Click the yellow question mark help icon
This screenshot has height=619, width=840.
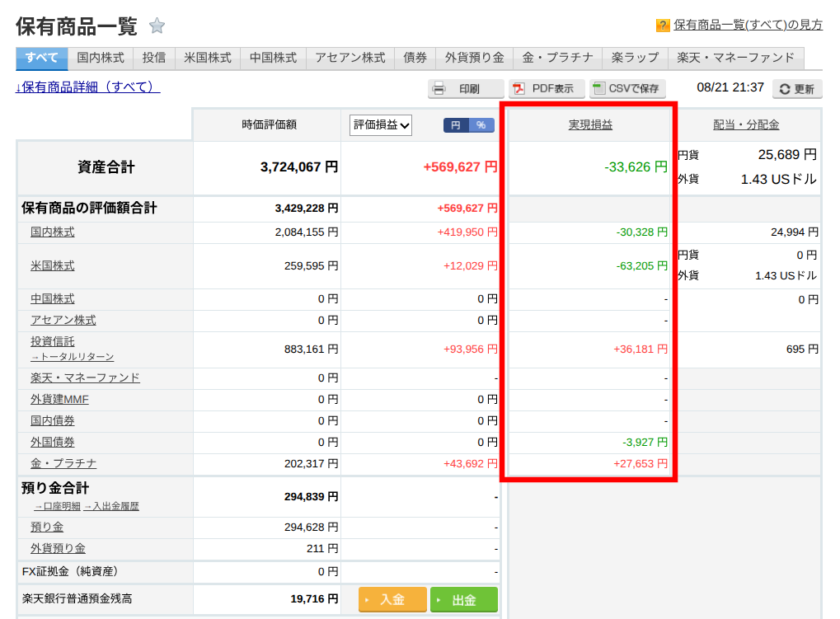pos(663,26)
